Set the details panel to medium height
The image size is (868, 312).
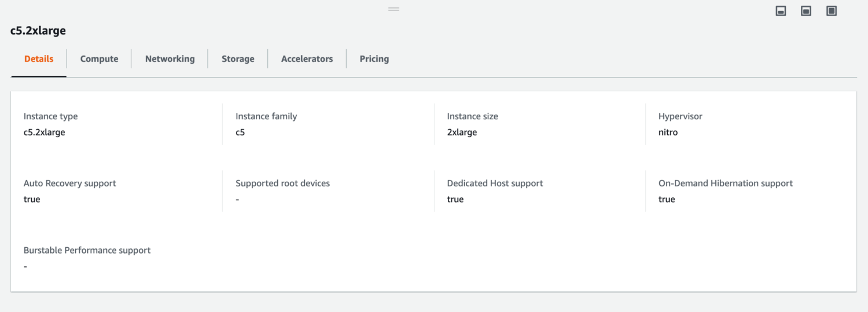(806, 11)
